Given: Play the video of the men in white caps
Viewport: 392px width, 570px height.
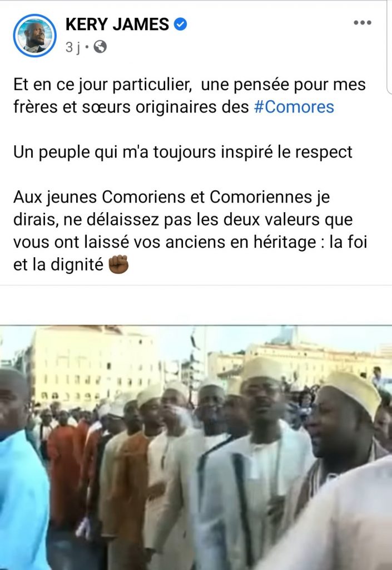Looking at the screenshot, I should (196, 448).
